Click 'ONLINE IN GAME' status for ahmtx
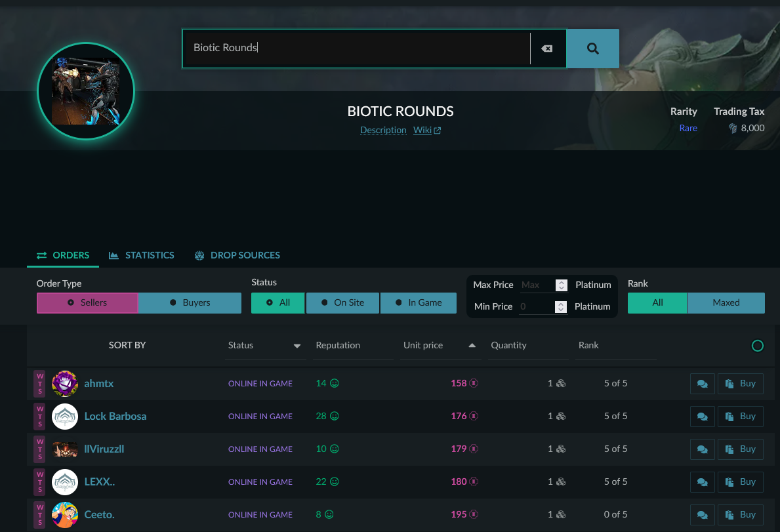Image resolution: width=780 pixels, height=532 pixels. click(x=260, y=384)
